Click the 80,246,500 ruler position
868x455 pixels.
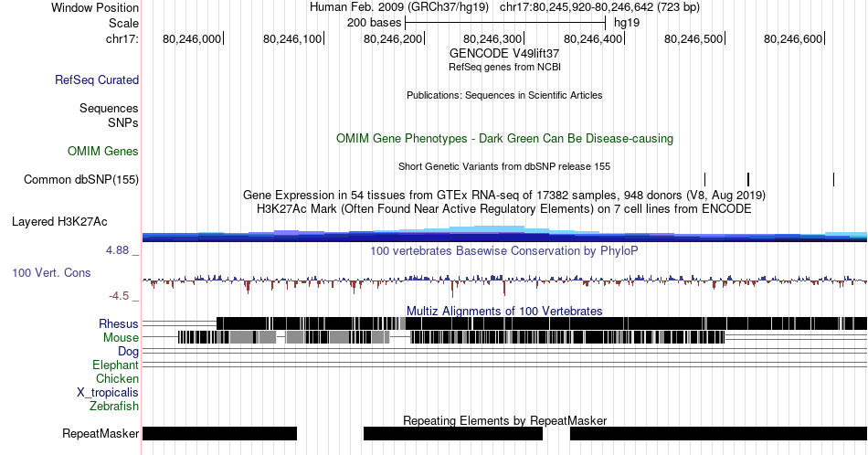click(x=694, y=38)
